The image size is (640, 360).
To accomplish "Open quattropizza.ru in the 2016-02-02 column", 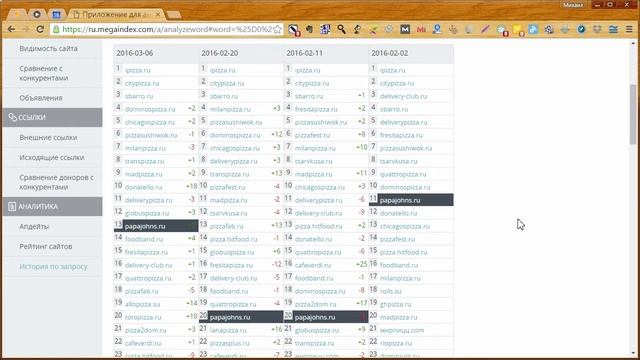I will 403,174.
